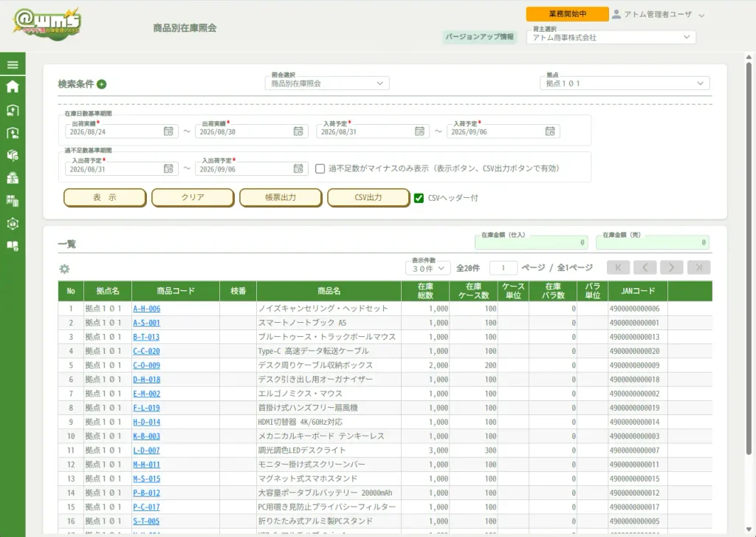
Task: Open the table settings gear icon
Action: [64, 269]
